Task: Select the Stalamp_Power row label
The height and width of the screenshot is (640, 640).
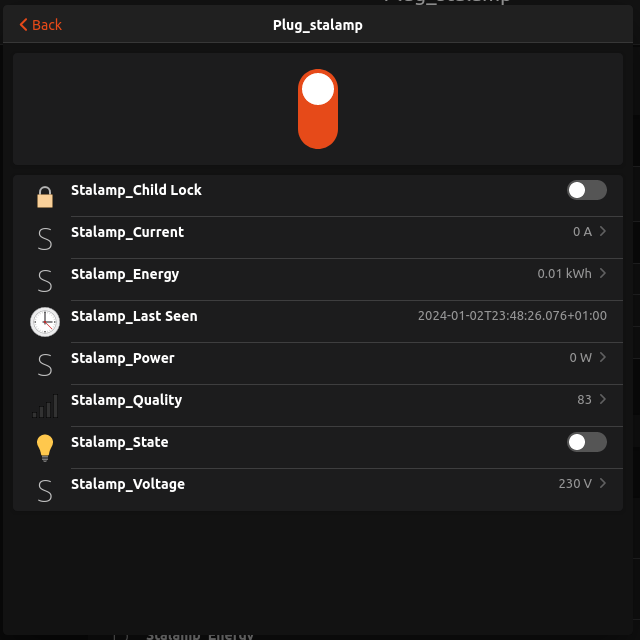Action: point(123,358)
